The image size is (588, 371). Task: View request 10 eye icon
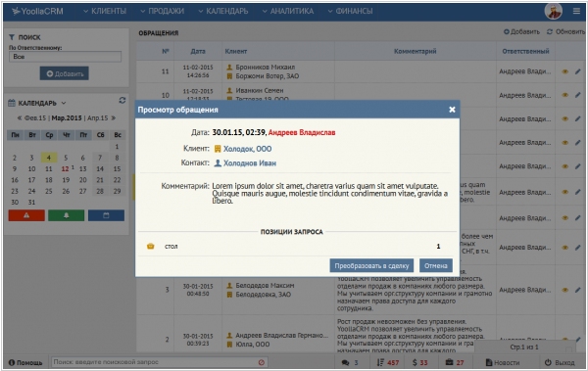coord(564,95)
